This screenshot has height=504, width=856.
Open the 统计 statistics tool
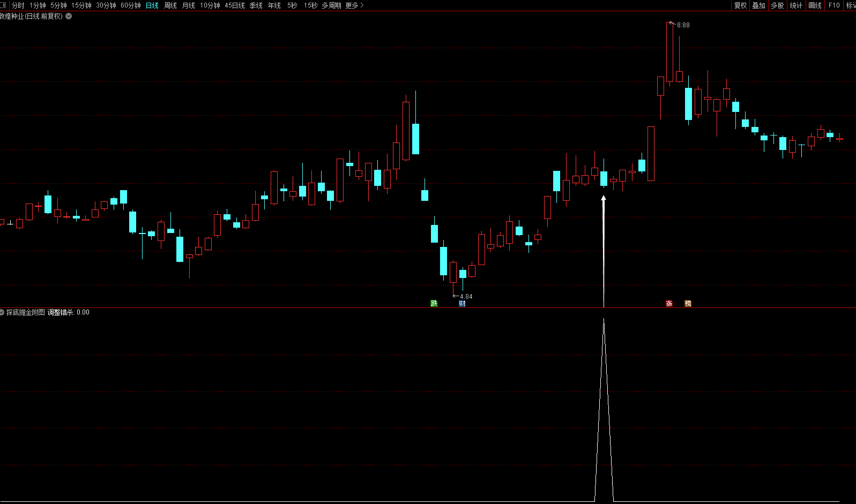(x=796, y=5)
